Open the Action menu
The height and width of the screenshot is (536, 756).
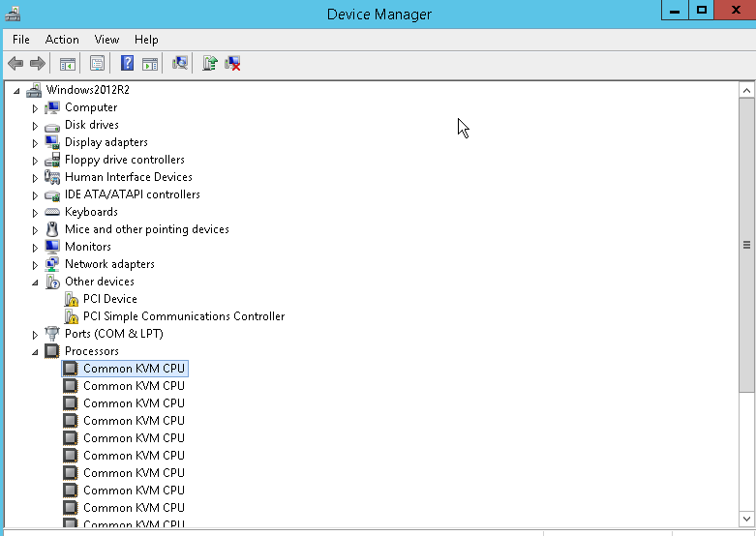[62, 40]
